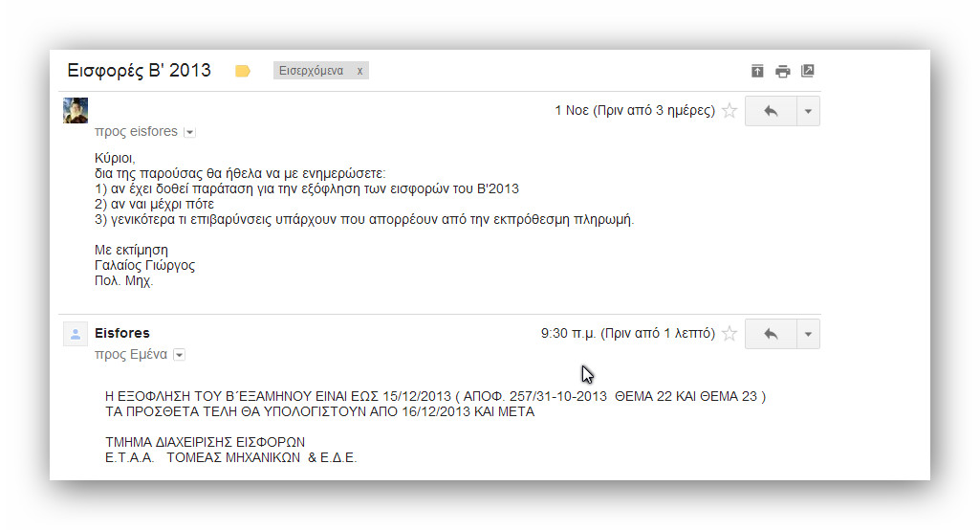The height and width of the screenshot is (530, 980).
Task: Click line ΤΑ ΠΡΟΣΘΕΤΑ ΤΕΛΗ ΘΑ ΥΠΟΛΟΓΙΣΤΟΥΝ
Action: 320,411
